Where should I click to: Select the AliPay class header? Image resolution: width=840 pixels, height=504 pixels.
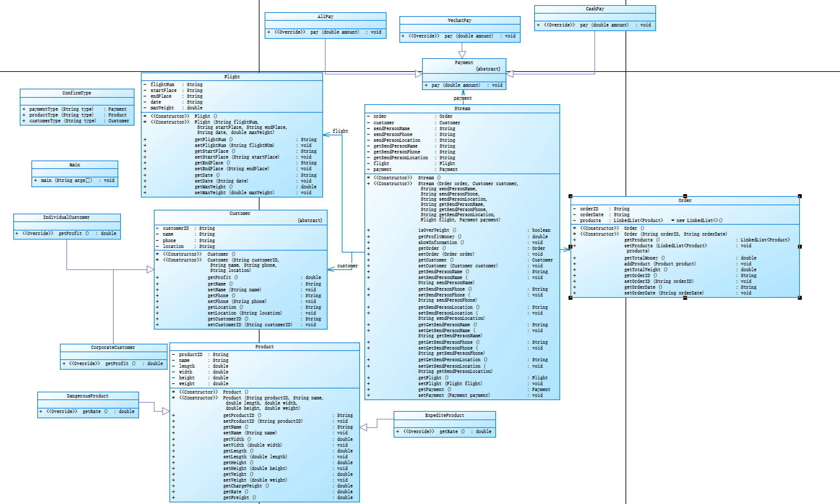[x=325, y=17]
